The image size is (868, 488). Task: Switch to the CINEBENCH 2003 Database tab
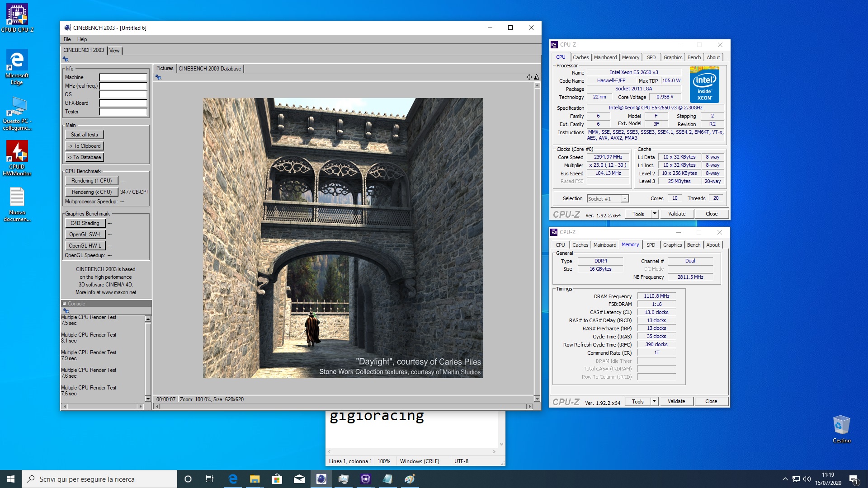point(210,69)
